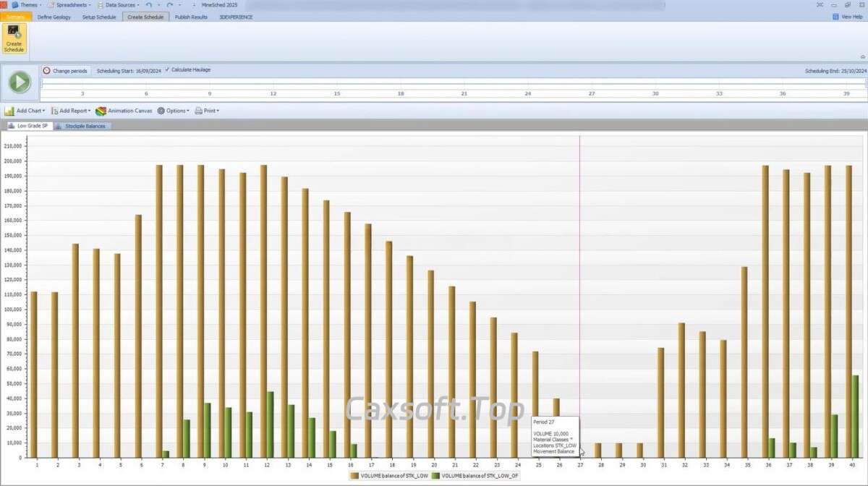Screen dimensions: 868x486
Task: Click the undo arrow icon
Action: (148, 5)
